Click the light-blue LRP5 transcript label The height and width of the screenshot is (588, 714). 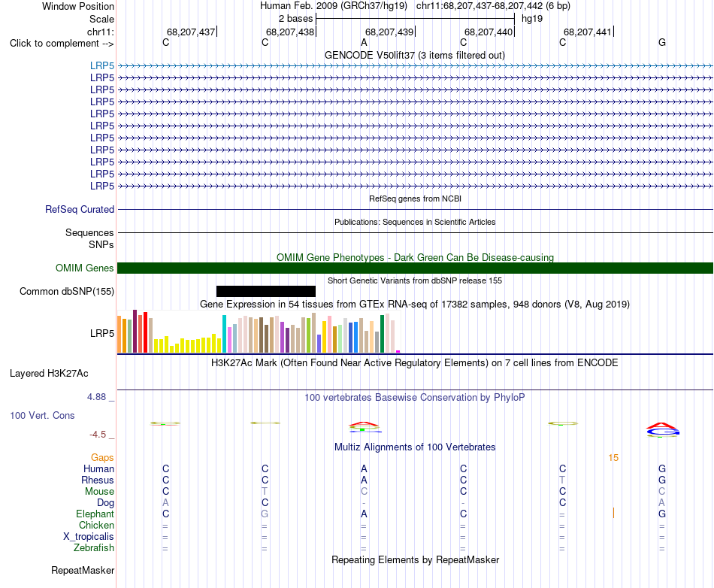pos(102,65)
